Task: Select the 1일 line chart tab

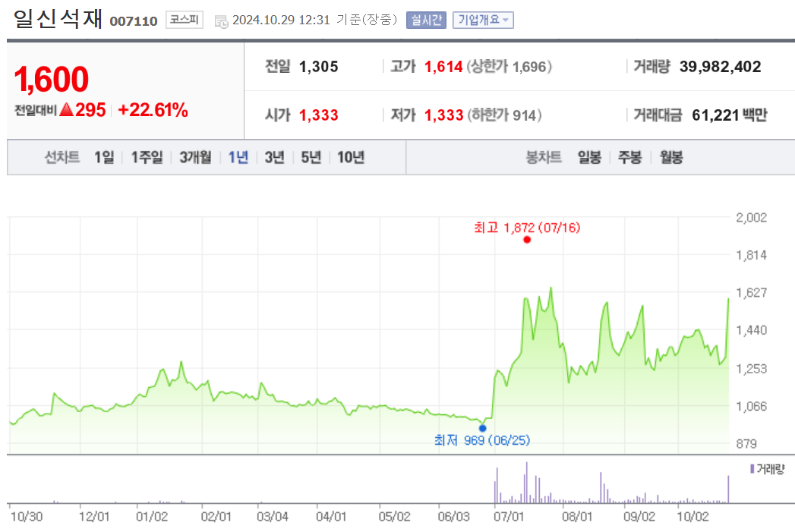Action: point(104,158)
